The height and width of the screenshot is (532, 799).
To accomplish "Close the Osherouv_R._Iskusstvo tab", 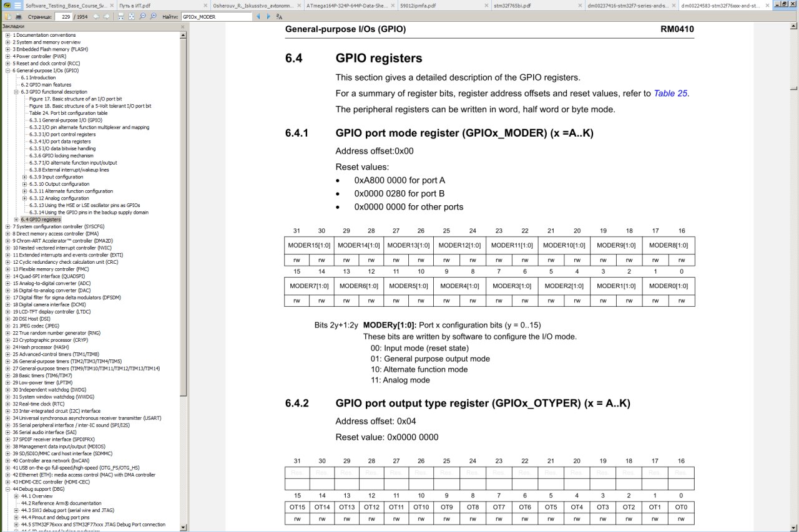I will click(x=299, y=6).
